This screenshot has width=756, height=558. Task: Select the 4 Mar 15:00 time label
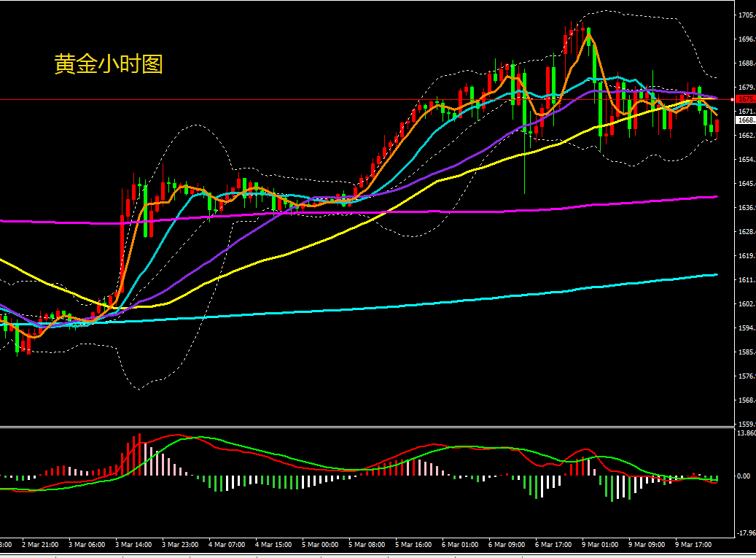(273, 544)
